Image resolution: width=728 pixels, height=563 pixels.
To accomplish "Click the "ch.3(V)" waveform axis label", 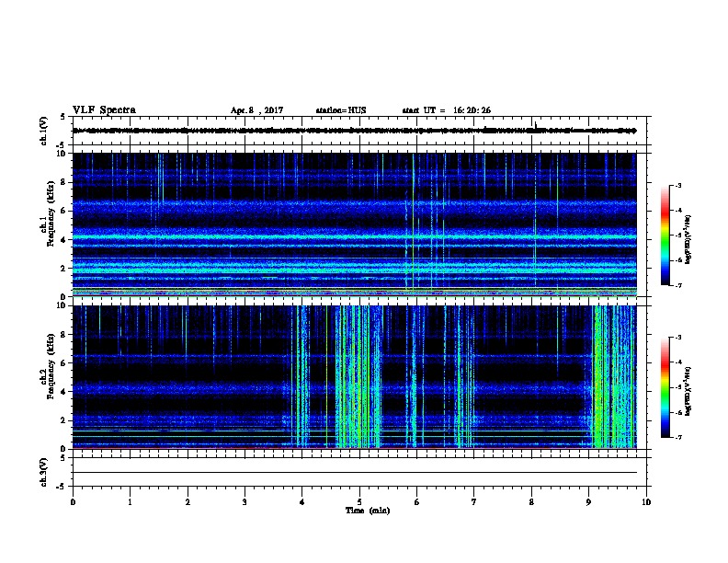I will click(x=43, y=472).
